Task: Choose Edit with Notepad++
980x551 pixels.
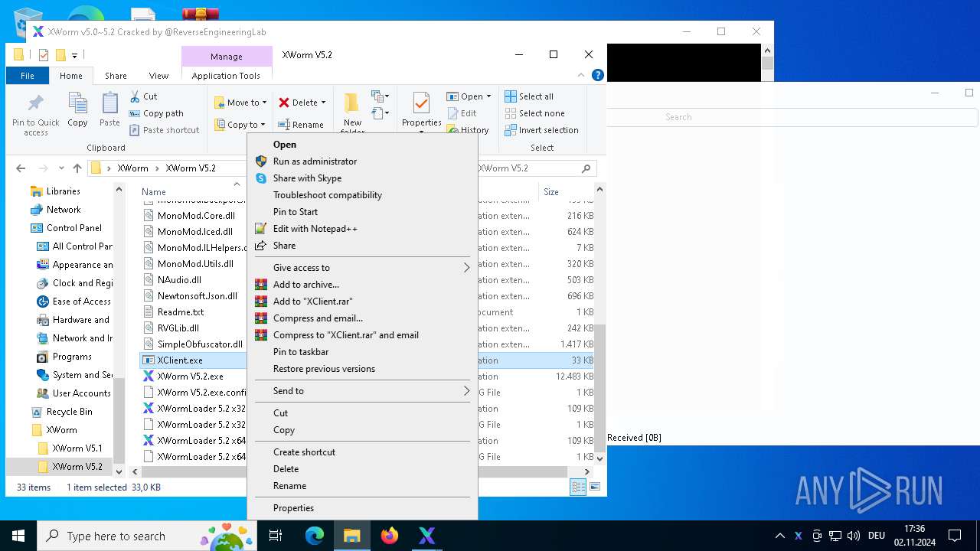Action: [x=362, y=229]
